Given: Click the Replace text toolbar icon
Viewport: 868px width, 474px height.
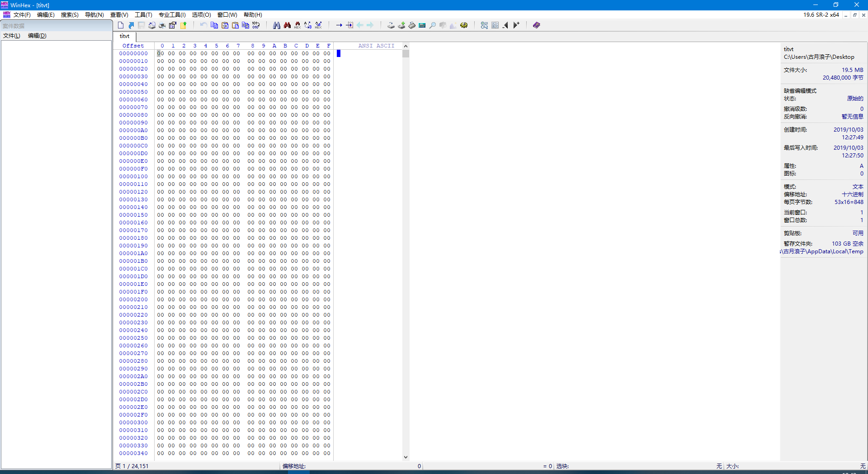Looking at the screenshot, I should (308, 25).
